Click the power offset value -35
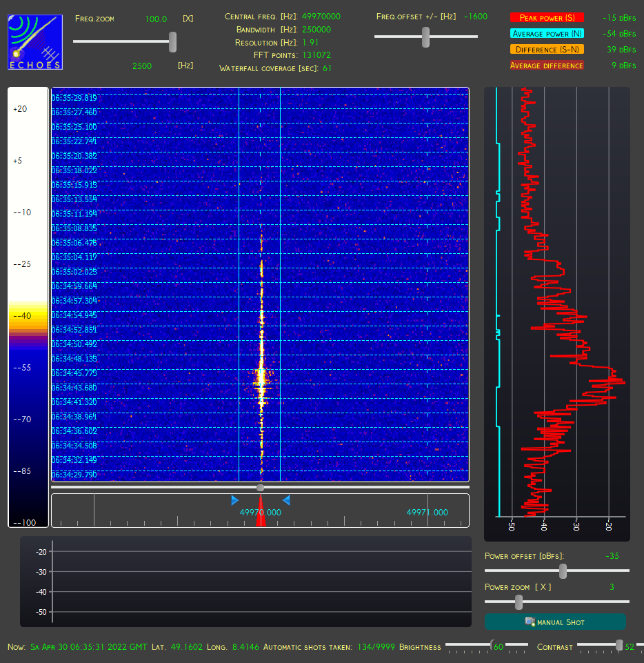Viewport: 644px width, 663px height. tap(612, 556)
